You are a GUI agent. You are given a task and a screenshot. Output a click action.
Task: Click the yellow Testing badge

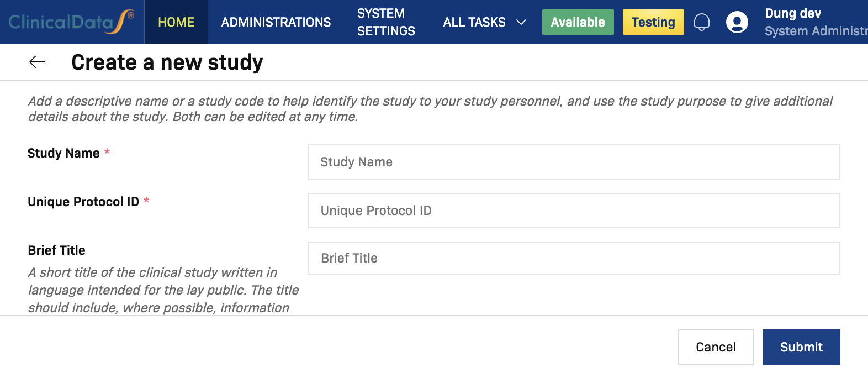pyautogui.click(x=653, y=22)
